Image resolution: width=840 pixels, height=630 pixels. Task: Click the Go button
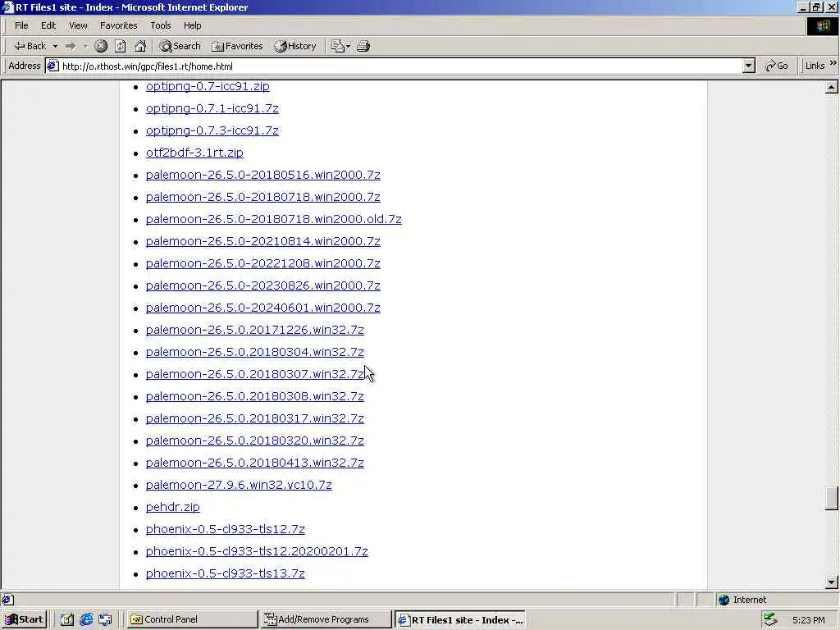[777, 66]
